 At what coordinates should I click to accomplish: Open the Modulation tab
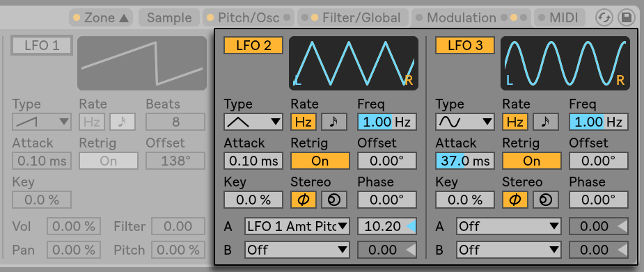(x=471, y=17)
